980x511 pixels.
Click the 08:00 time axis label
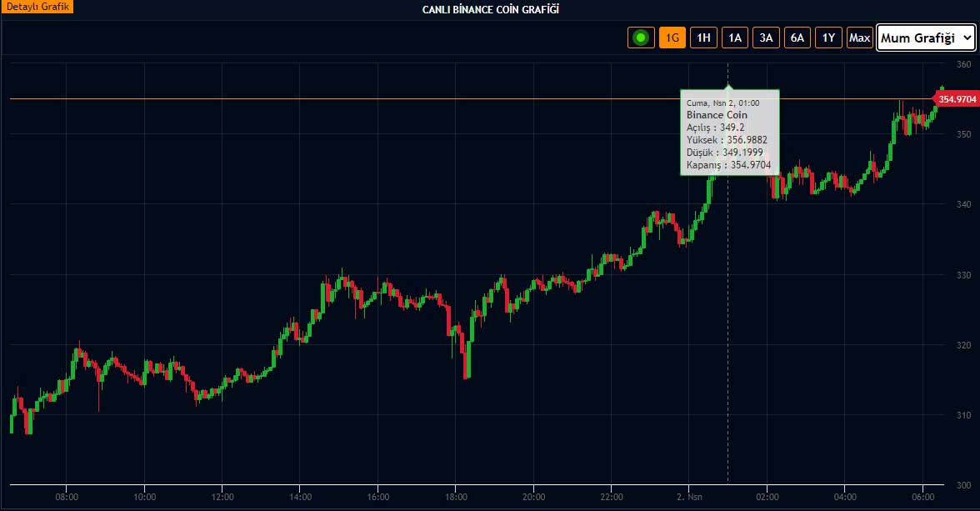[67, 497]
